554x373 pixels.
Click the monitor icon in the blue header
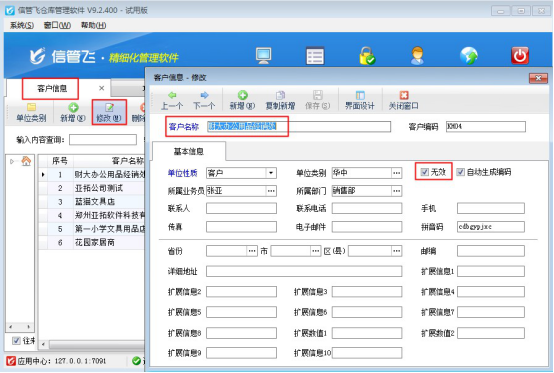click(264, 56)
